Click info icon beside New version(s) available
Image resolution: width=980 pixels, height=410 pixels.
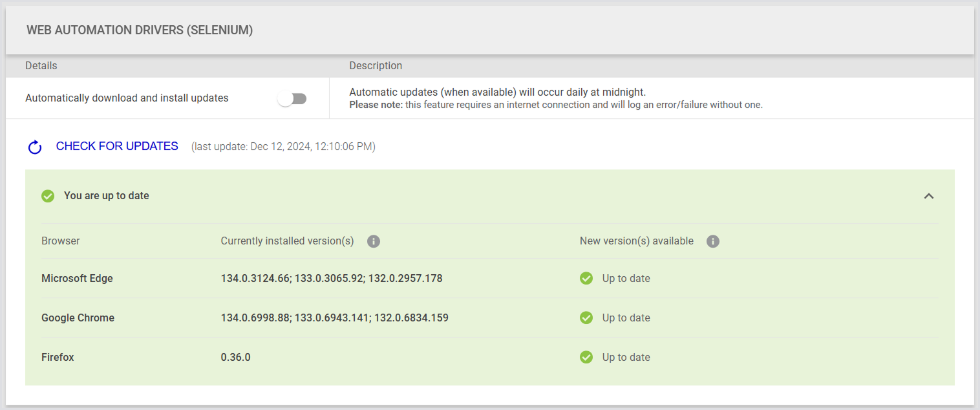pos(713,241)
